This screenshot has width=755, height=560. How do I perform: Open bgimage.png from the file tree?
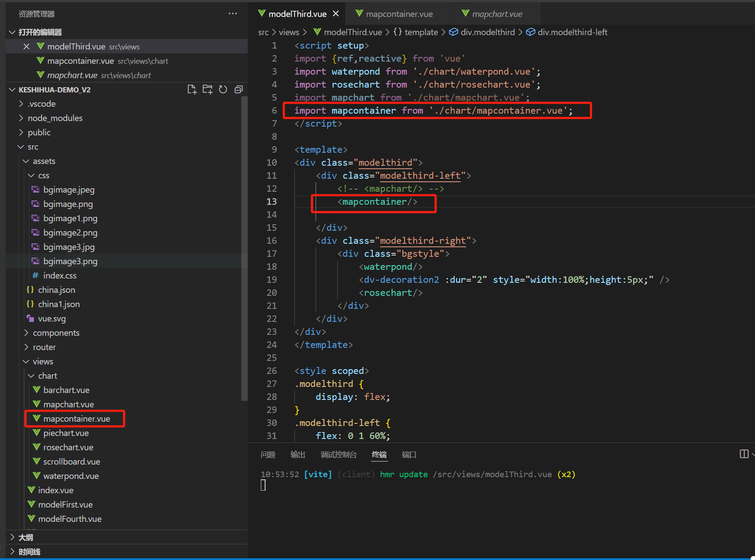68,204
